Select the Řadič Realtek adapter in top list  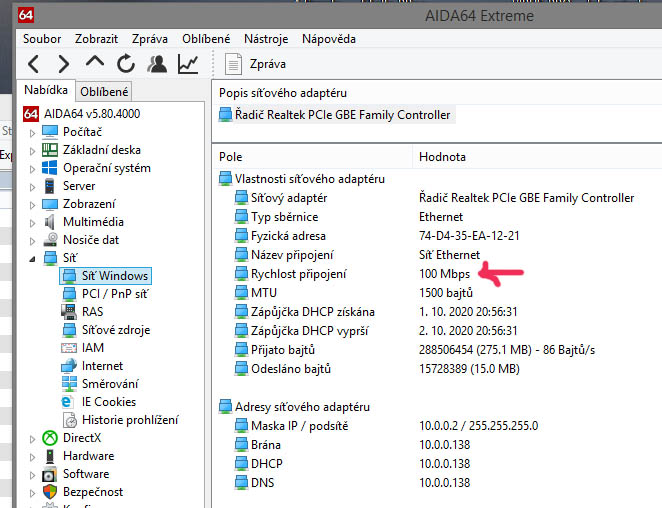(x=336, y=115)
